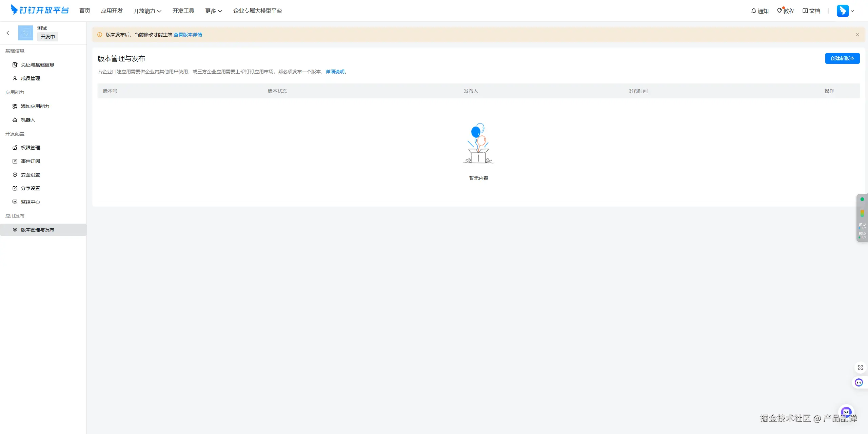The height and width of the screenshot is (434, 868).
Task: Expand the user avatar dropdown arrow
Action: [x=852, y=11]
